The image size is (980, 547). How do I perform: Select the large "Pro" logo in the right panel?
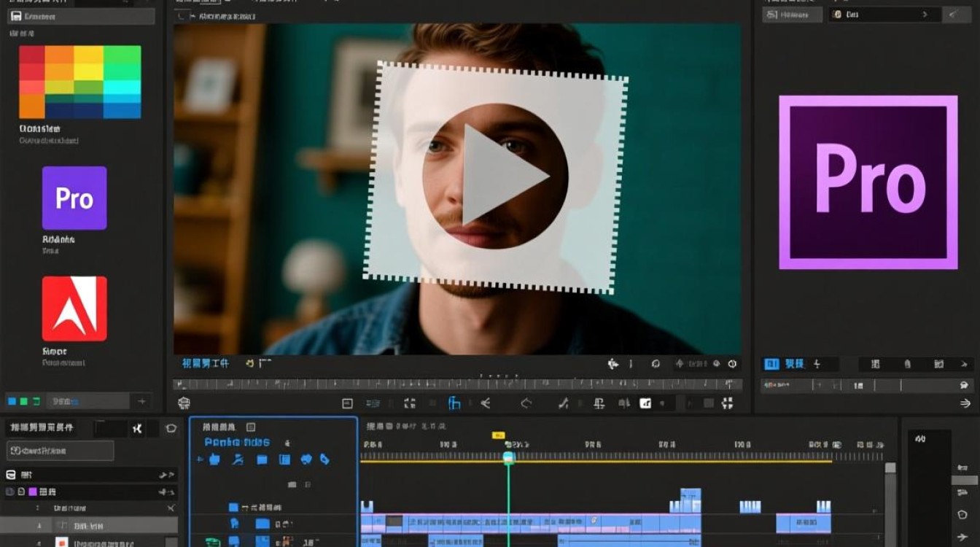click(868, 182)
